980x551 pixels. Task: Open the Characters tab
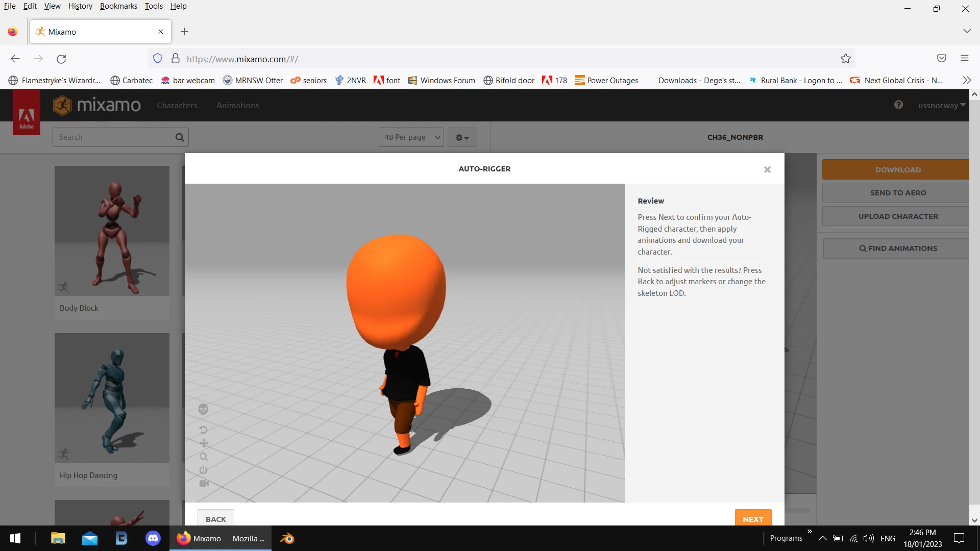pyautogui.click(x=177, y=105)
